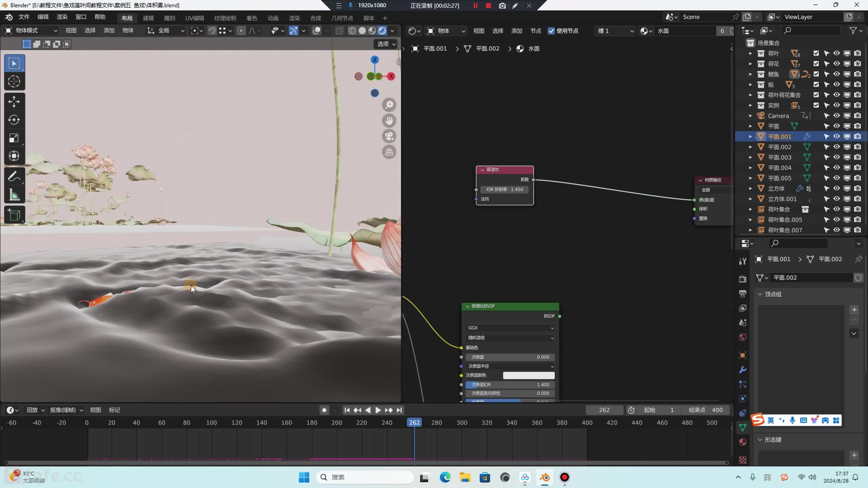Open 回放 playback settings
This screenshot has height=488, width=868.
coord(35,410)
